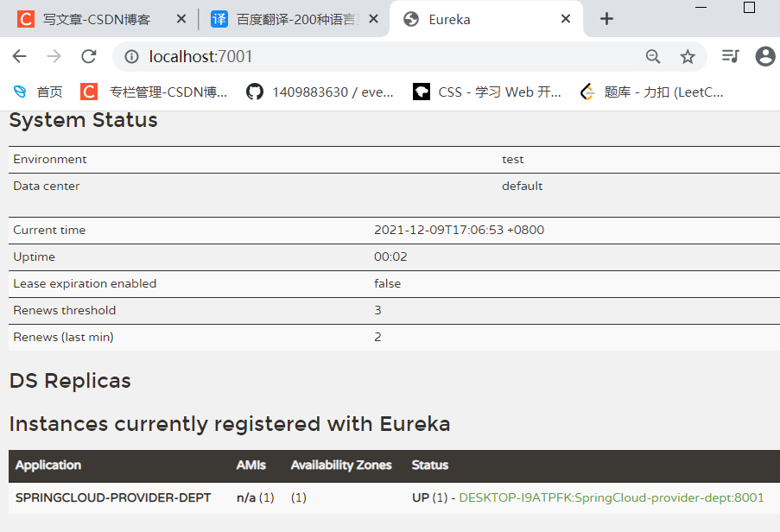Click the Uptime value 00:02
Viewport: 780px width, 532px height.
tap(390, 257)
